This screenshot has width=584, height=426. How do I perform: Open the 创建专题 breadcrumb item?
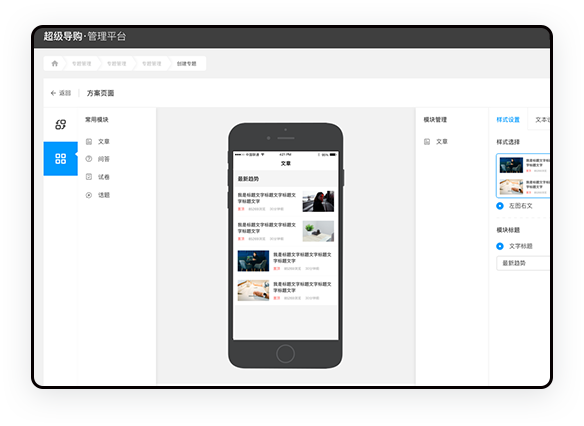coord(187,64)
